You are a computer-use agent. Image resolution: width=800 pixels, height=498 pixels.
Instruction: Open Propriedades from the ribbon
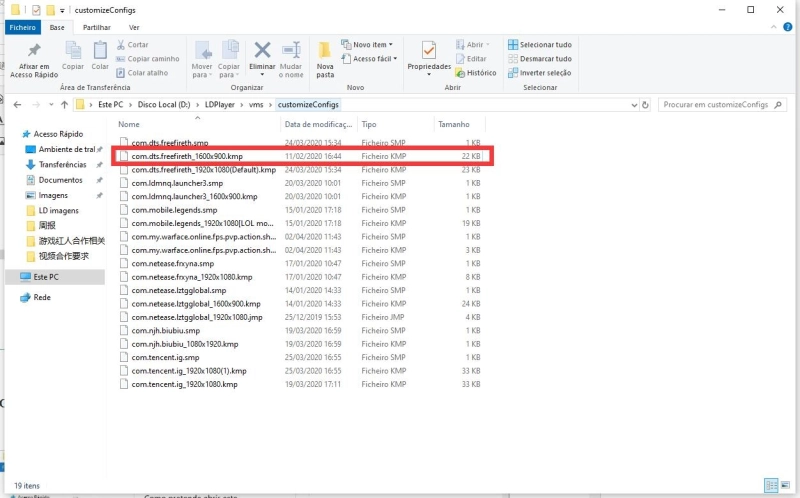pyautogui.click(x=429, y=53)
